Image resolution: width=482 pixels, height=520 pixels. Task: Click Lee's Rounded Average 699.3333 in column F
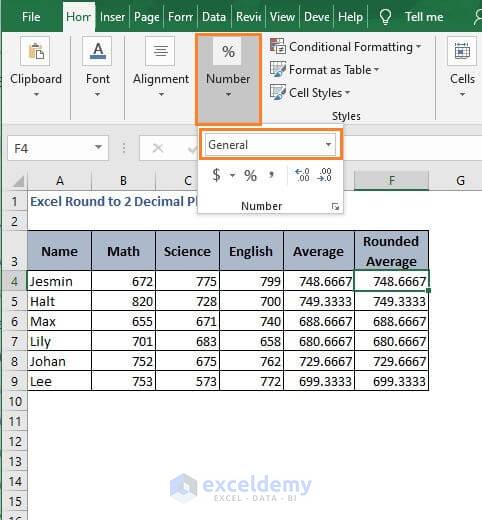click(x=391, y=381)
